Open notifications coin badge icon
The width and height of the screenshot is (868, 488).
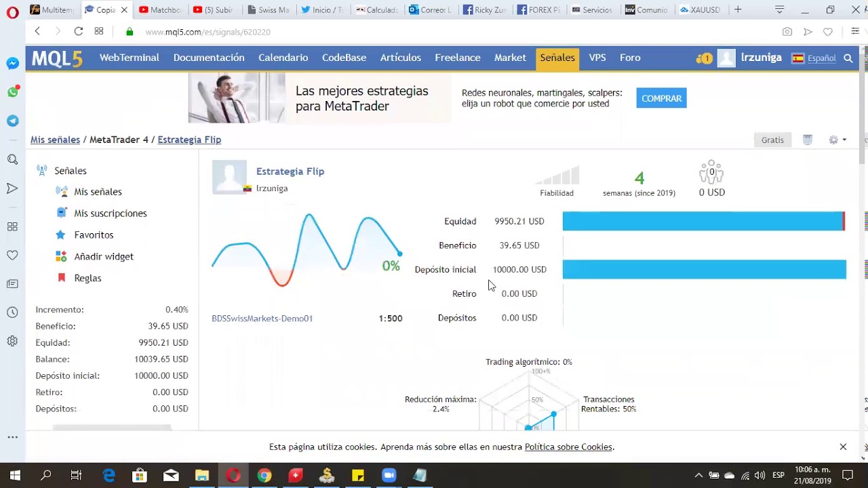click(x=704, y=58)
